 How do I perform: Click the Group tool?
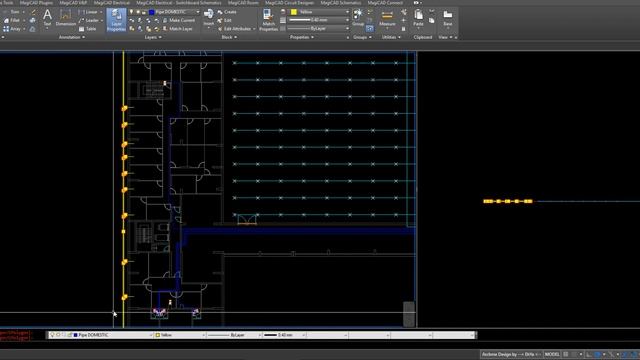[358, 18]
